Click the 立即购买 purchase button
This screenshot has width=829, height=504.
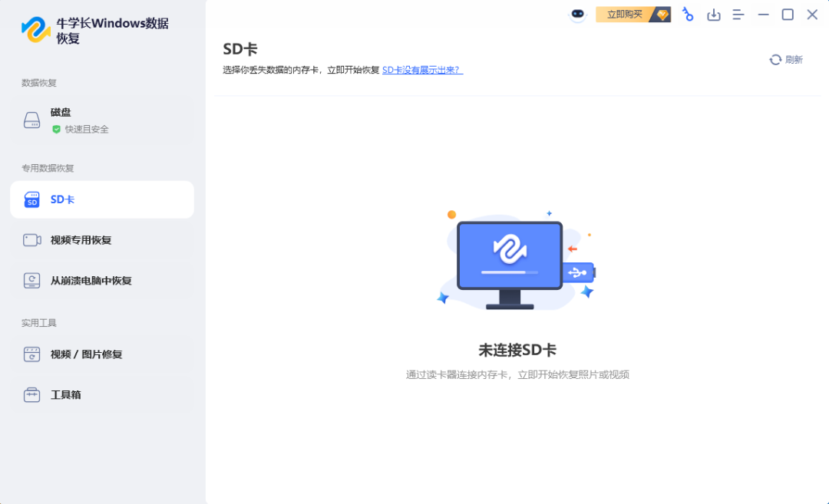point(632,15)
